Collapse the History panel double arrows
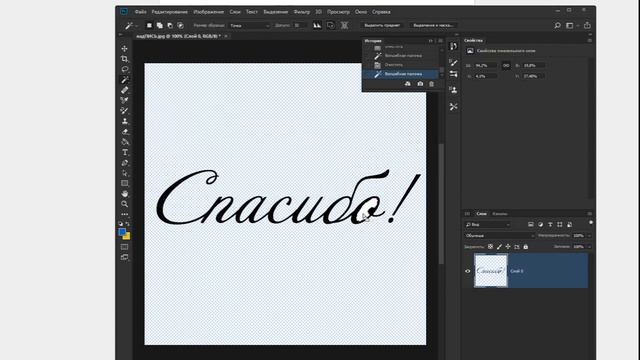Viewport: 640px width, 360px height. pyautogui.click(x=431, y=41)
